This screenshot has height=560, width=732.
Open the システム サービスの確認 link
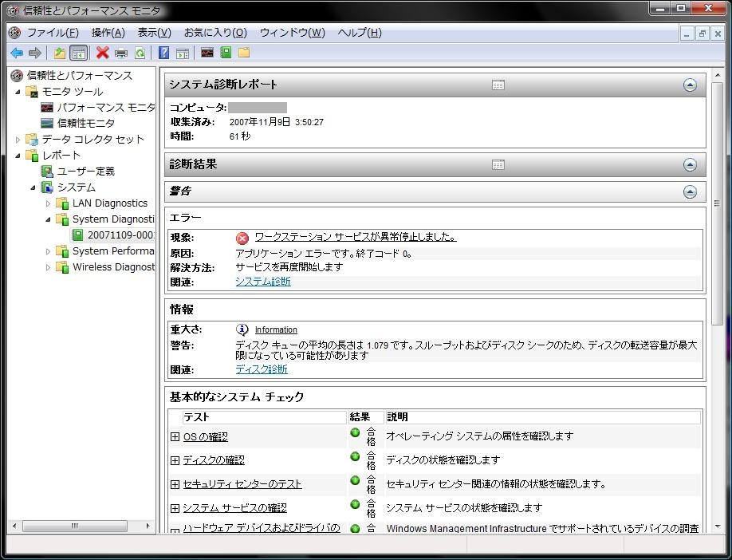(x=234, y=507)
